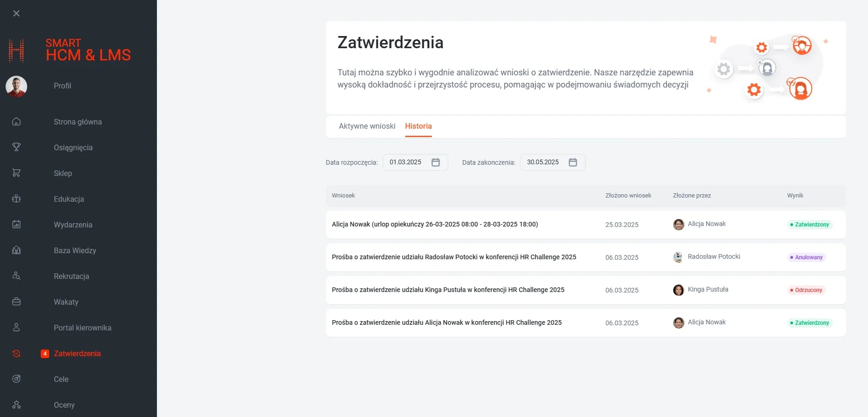The height and width of the screenshot is (417, 868).
Task: Open the Wydarzenia calendar sidebar icon
Action: click(16, 225)
